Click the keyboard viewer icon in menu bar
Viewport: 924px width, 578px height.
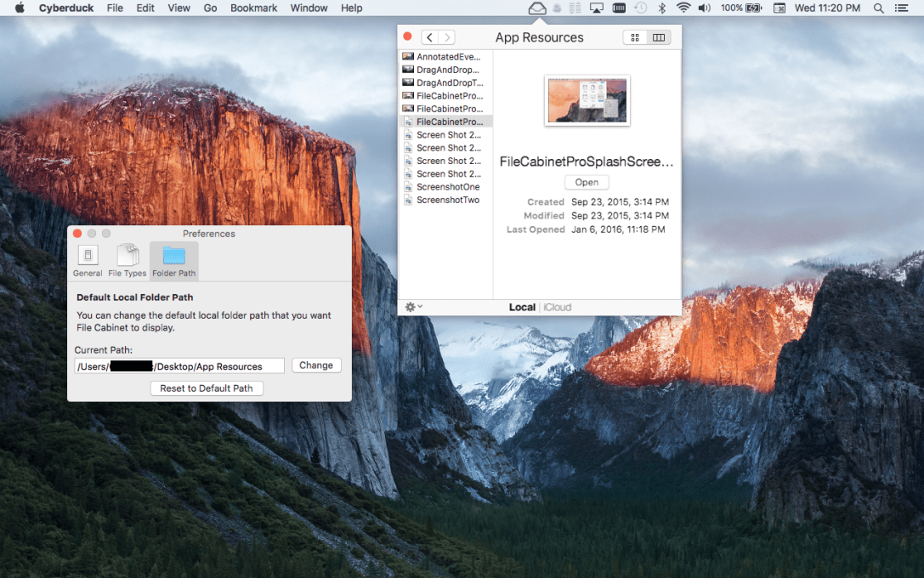tap(779, 8)
